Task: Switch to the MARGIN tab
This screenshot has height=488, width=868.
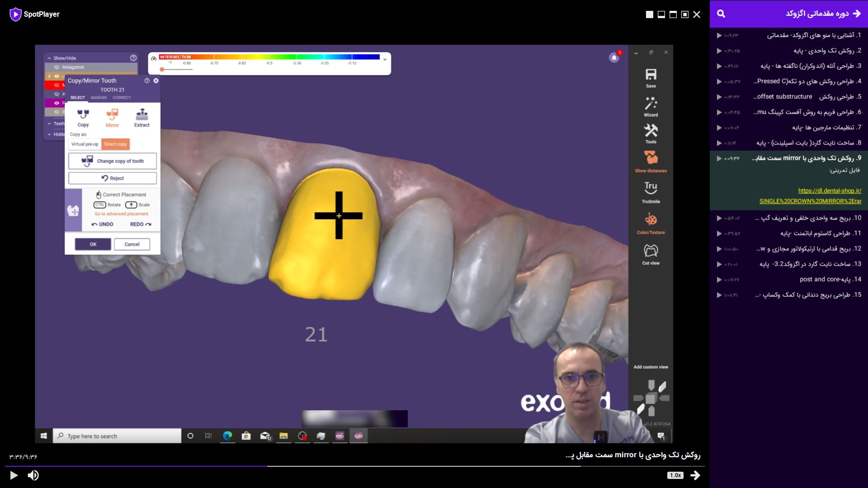Action: pos(99,98)
